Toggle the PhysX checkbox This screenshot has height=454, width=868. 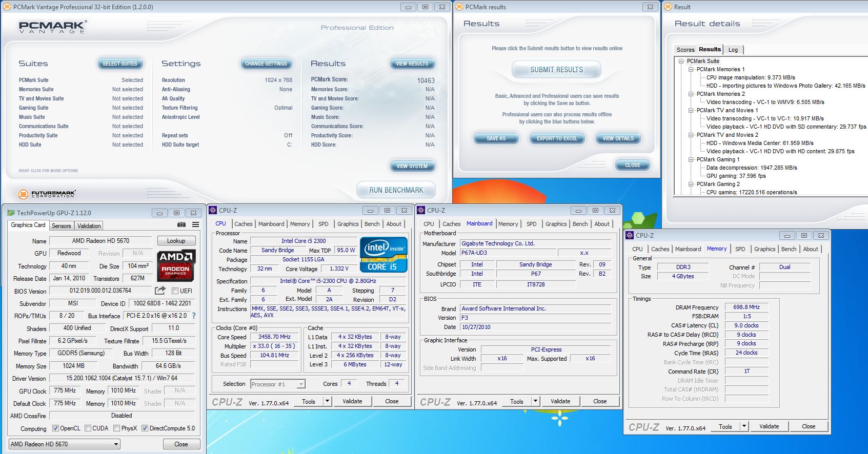[117, 428]
